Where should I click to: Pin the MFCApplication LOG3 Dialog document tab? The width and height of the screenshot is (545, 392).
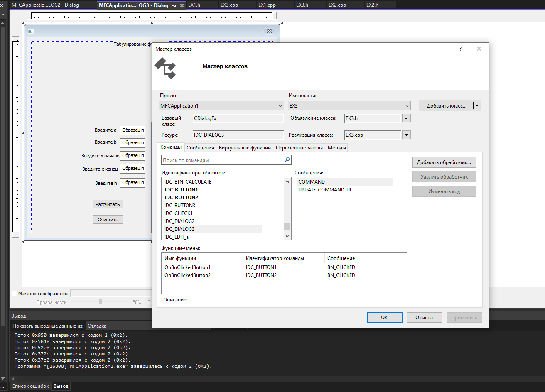click(x=174, y=5)
